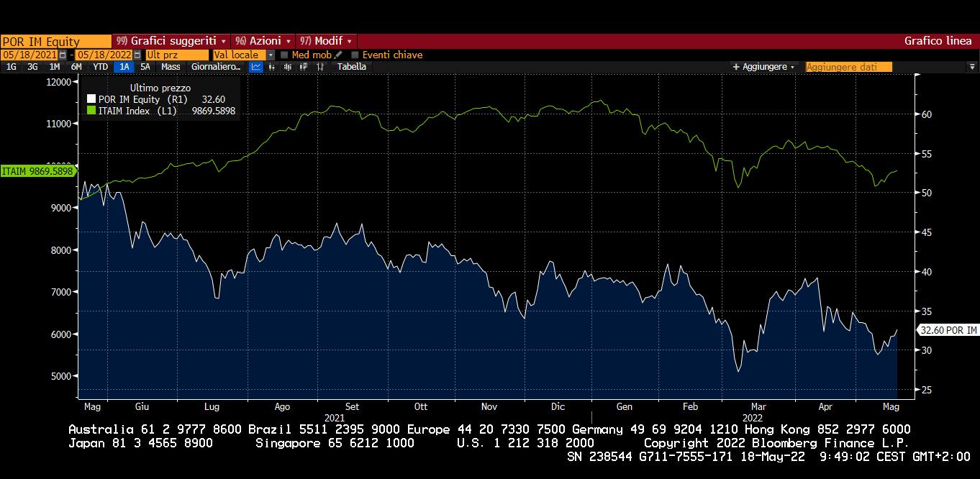The height and width of the screenshot is (479, 980).
Task: Open the end date calendar picker
Action: coord(137,55)
